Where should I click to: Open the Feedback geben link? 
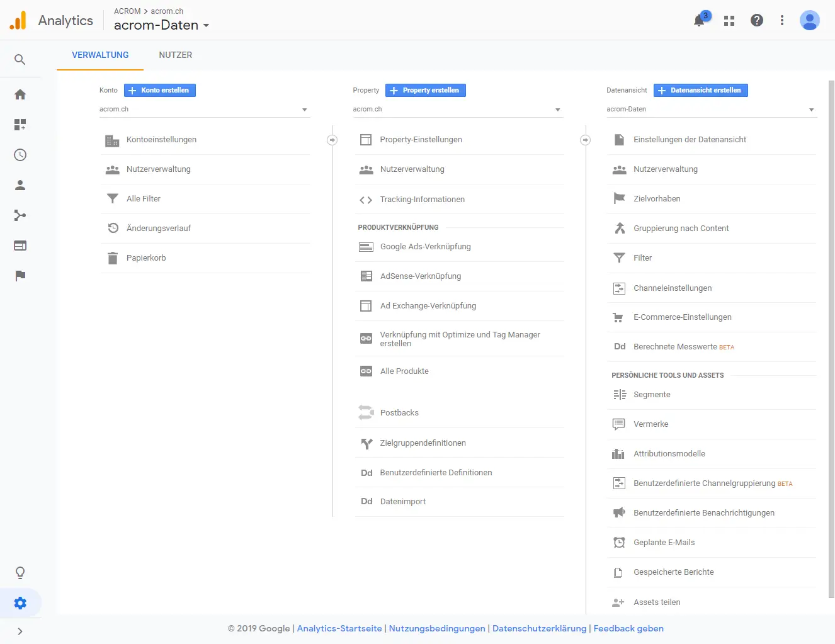coord(628,628)
